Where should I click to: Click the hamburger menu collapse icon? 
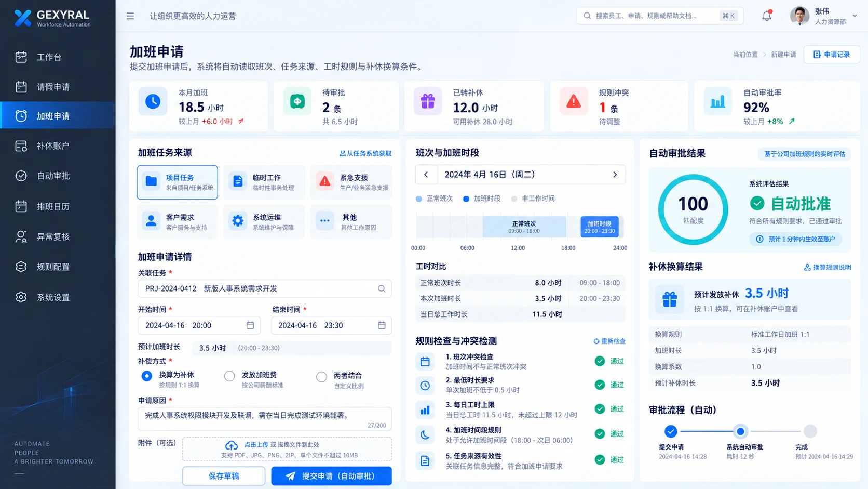coord(130,16)
